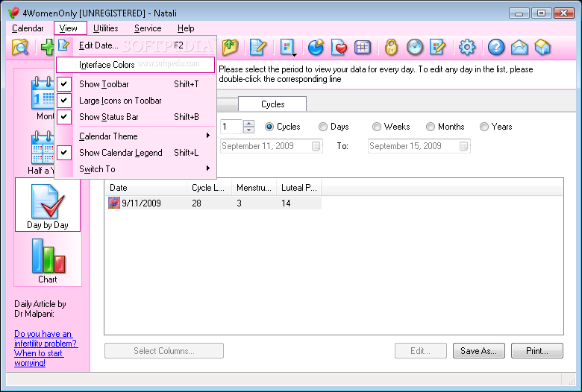582x392 pixels.
Task: Select the Weeks radio button
Action: click(x=377, y=127)
